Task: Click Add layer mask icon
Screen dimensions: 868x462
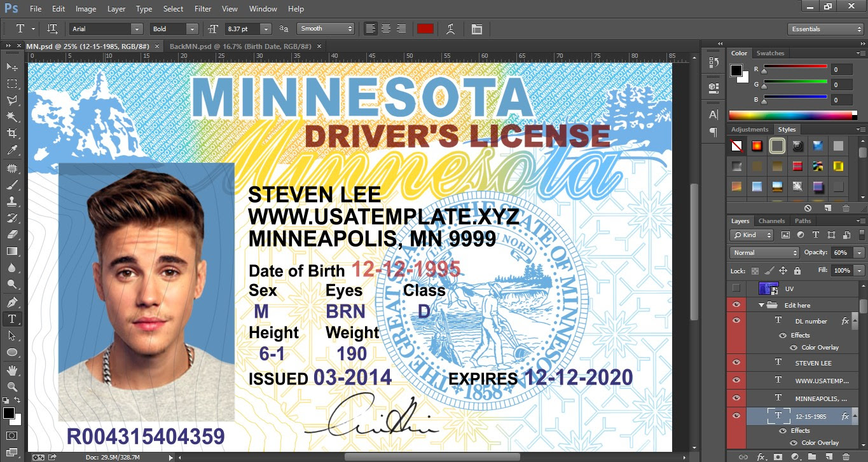Action: pos(778,456)
